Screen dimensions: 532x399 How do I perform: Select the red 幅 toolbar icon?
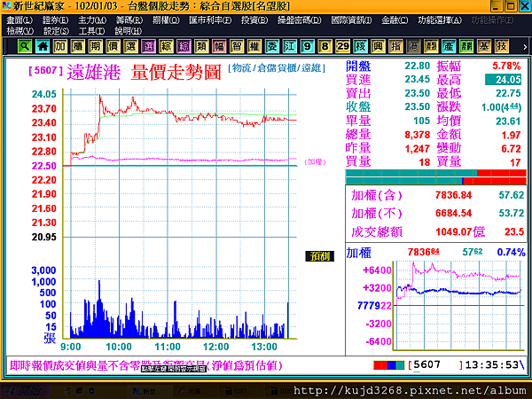point(219,46)
